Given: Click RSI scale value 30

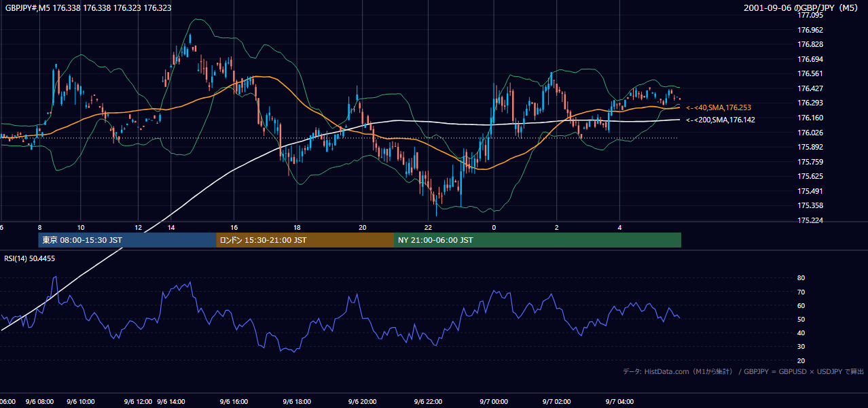Looking at the screenshot, I should [801, 346].
